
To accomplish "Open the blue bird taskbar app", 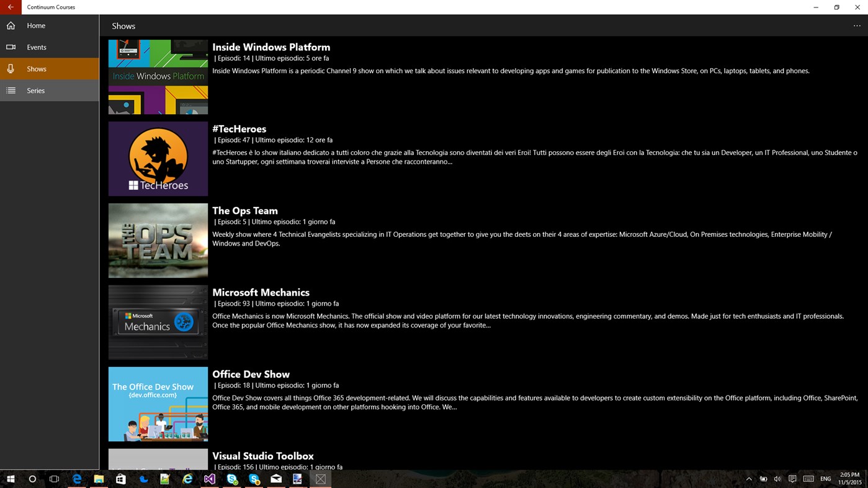I will tap(143, 479).
